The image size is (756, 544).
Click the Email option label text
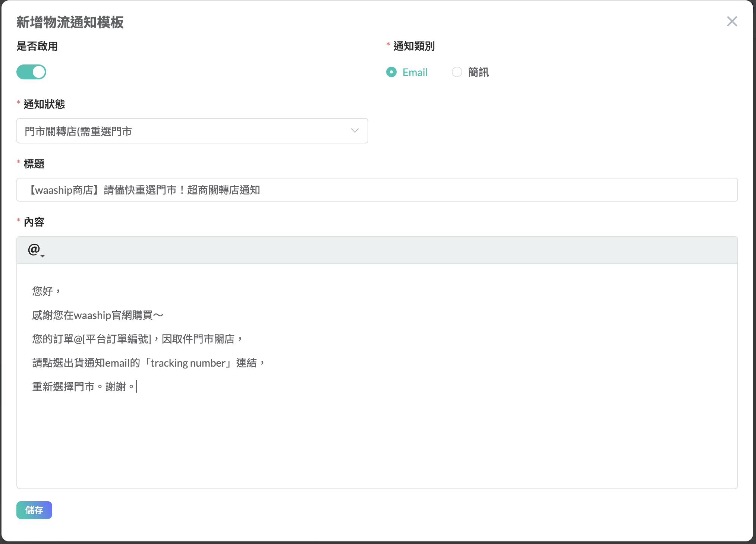(x=415, y=72)
